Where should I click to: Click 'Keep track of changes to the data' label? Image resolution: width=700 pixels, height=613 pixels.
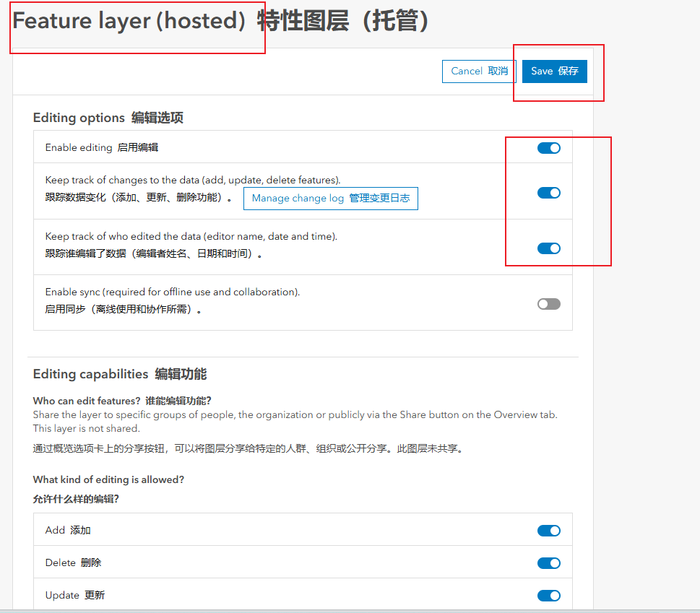pyautogui.click(x=193, y=181)
